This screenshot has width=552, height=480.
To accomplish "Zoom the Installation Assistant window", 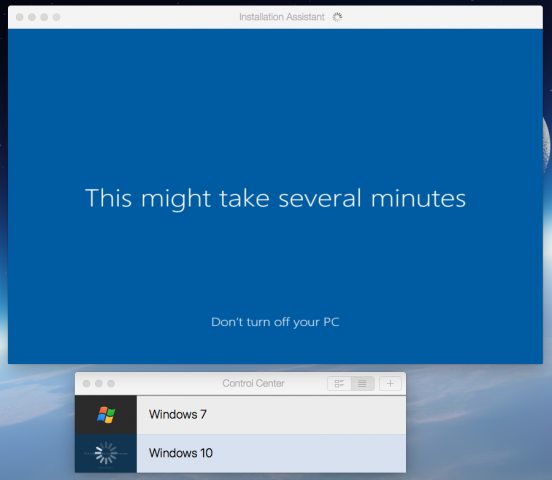I will (x=44, y=17).
